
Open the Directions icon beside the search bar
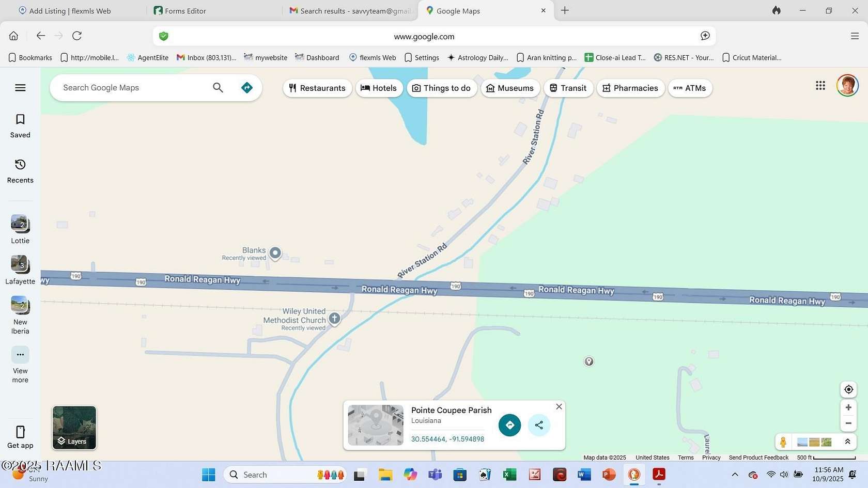point(247,87)
